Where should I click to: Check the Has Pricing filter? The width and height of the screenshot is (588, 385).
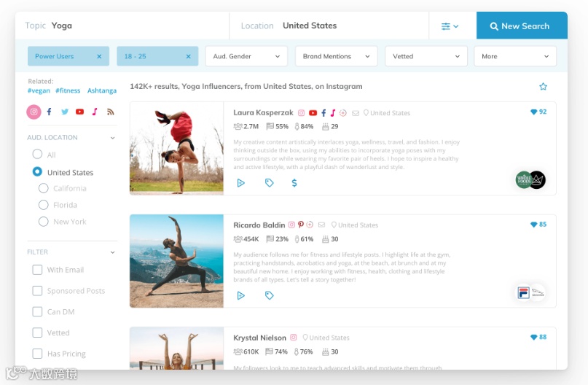tap(37, 354)
